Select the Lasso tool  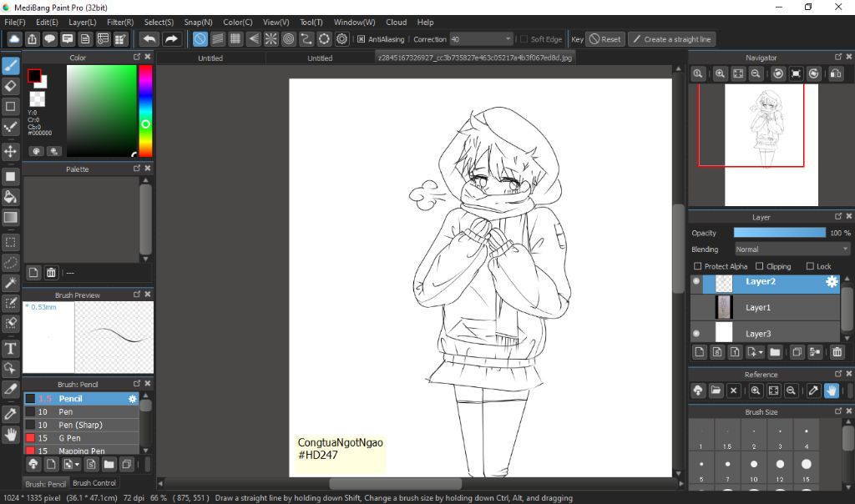[x=10, y=262]
